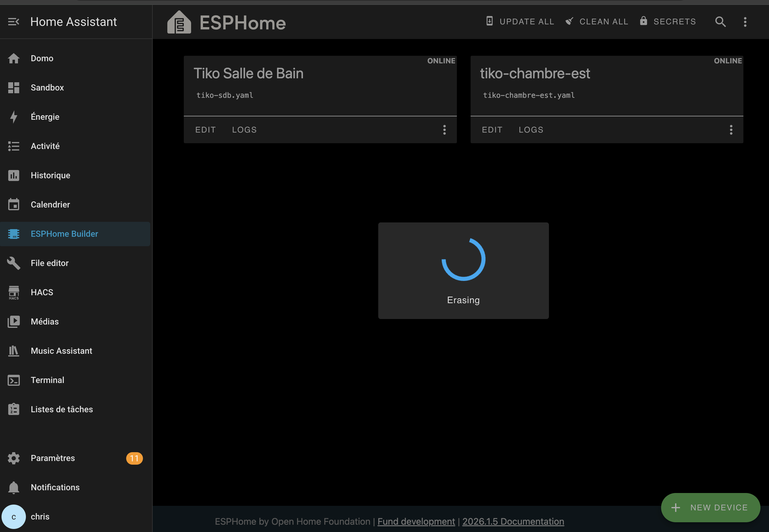
Task: Open Secrets lock icon
Action: [643, 21]
